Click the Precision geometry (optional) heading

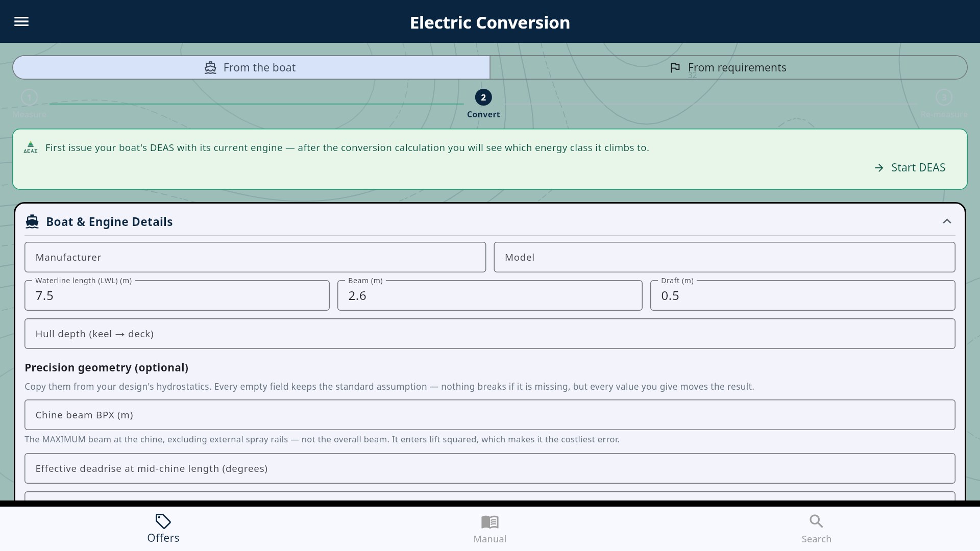(x=106, y=368)
